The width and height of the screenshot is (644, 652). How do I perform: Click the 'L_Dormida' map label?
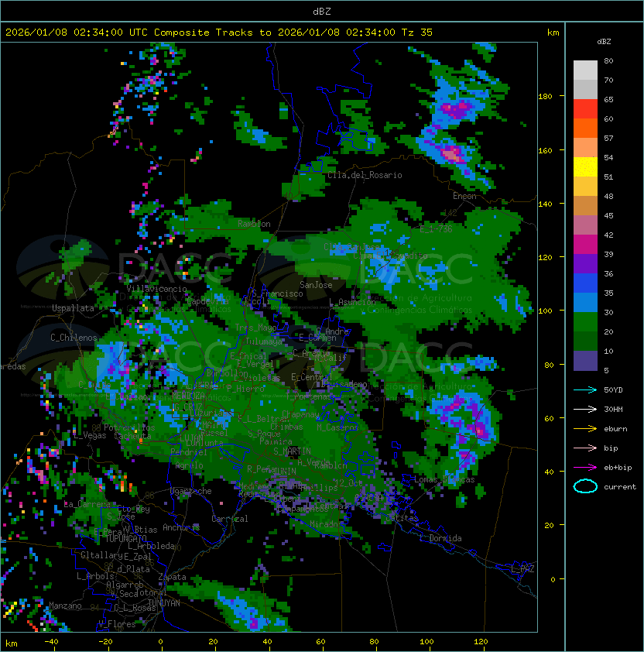440,538
